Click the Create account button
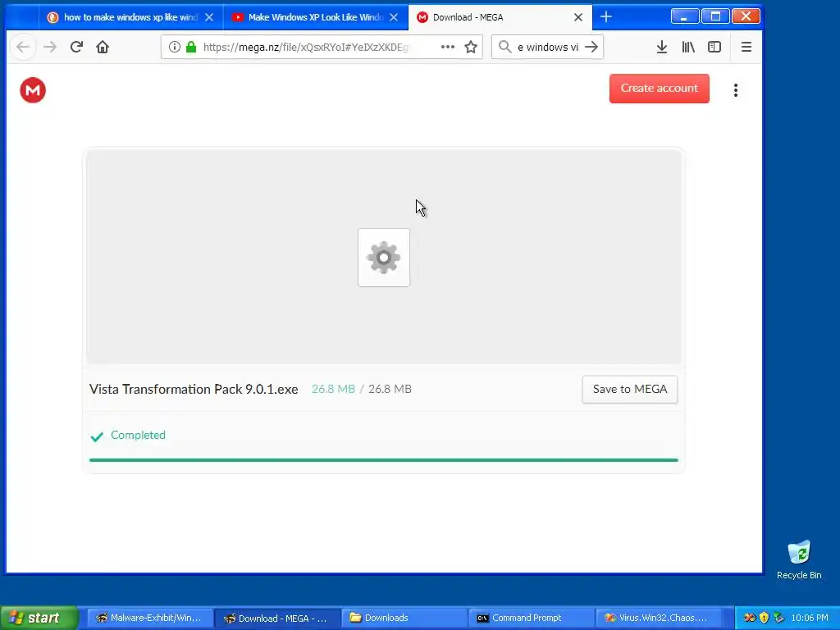 (659, 89)
